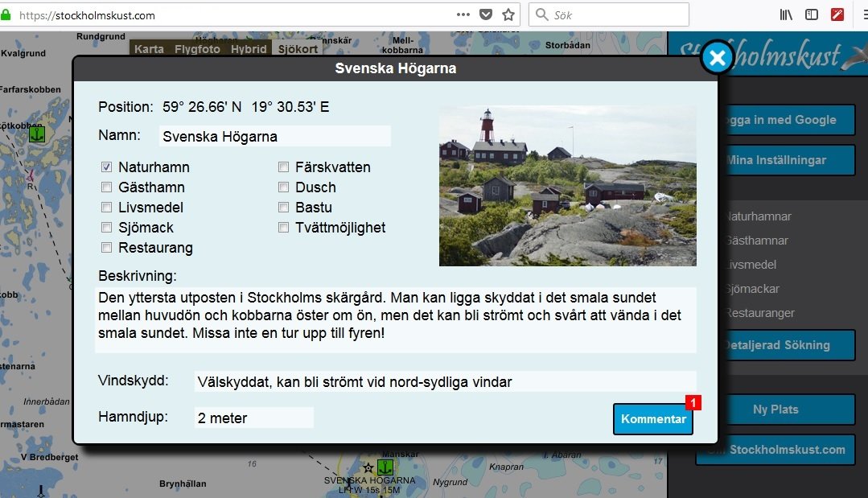This screenshot has width=868, height=498.
Task: Click the Kommentar button with notification badge
Action: click(x=652, y=419)
